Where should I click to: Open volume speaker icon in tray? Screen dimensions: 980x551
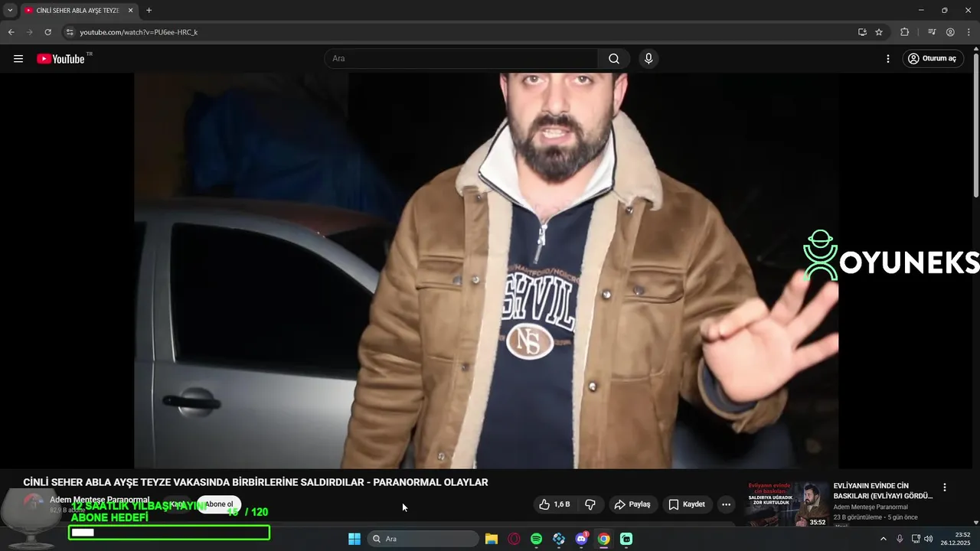pos(929,539)
